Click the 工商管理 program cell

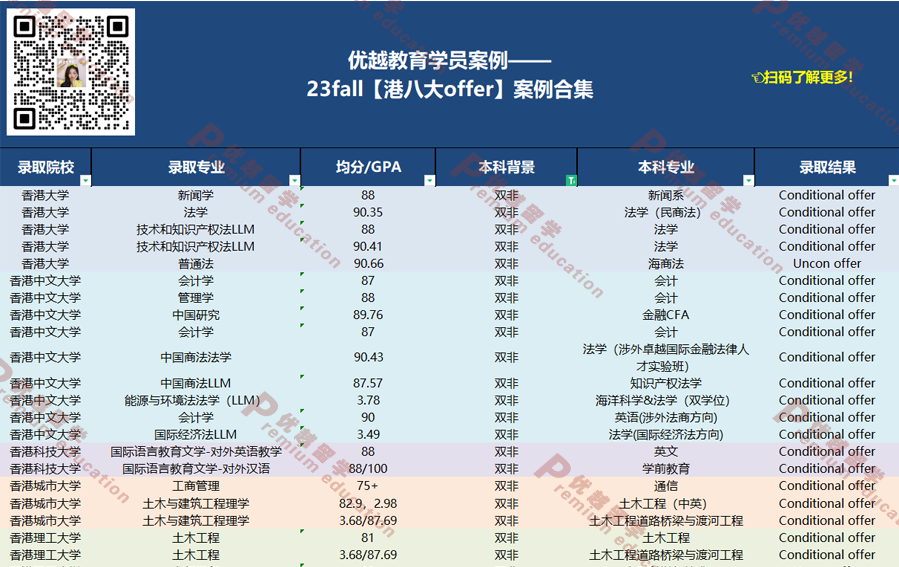(196, 486)
